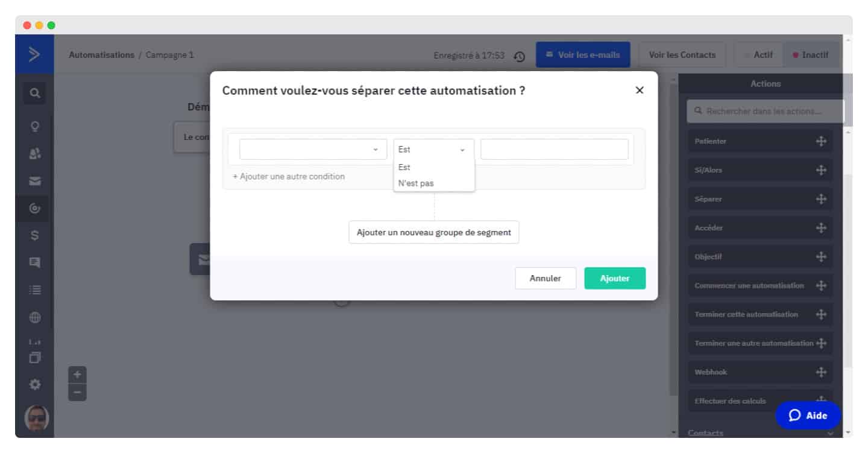Select the Séparer action

click(760, 199)
